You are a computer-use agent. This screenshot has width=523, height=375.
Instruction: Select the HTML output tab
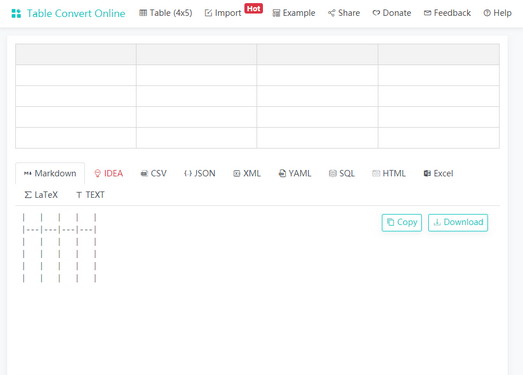[389, 173]
